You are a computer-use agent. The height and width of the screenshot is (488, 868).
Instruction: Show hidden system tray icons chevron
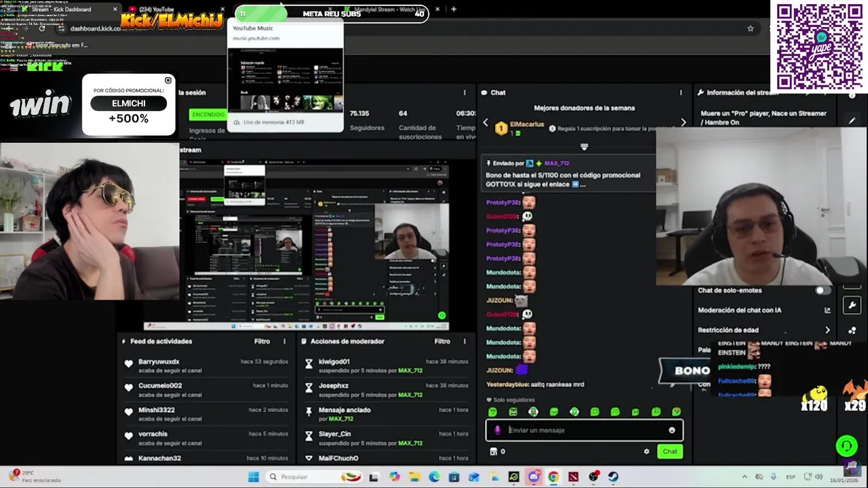click(x=745, y=477)
